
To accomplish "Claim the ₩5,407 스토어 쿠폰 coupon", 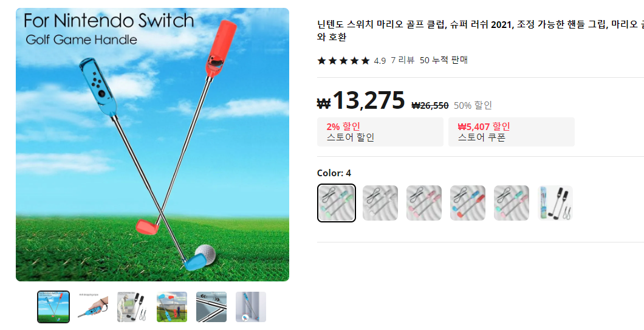I will click(x=512, y=132).
